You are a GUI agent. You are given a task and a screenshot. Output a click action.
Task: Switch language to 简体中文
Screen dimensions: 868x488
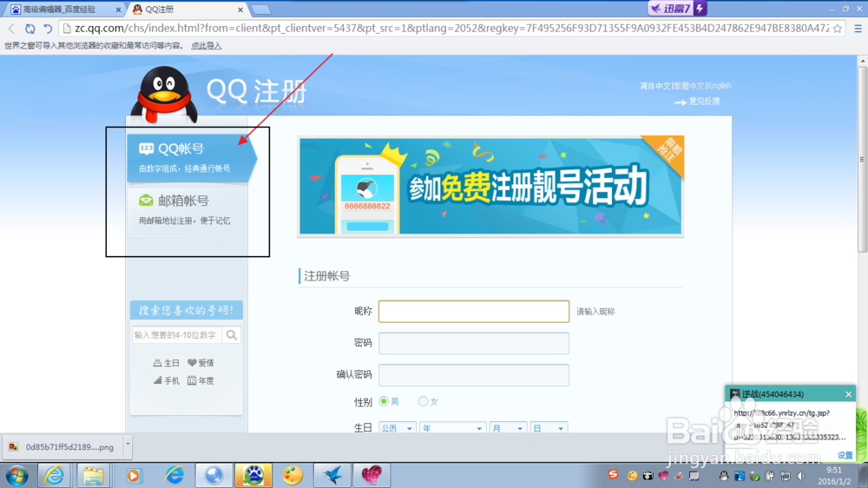click(654, 86)
